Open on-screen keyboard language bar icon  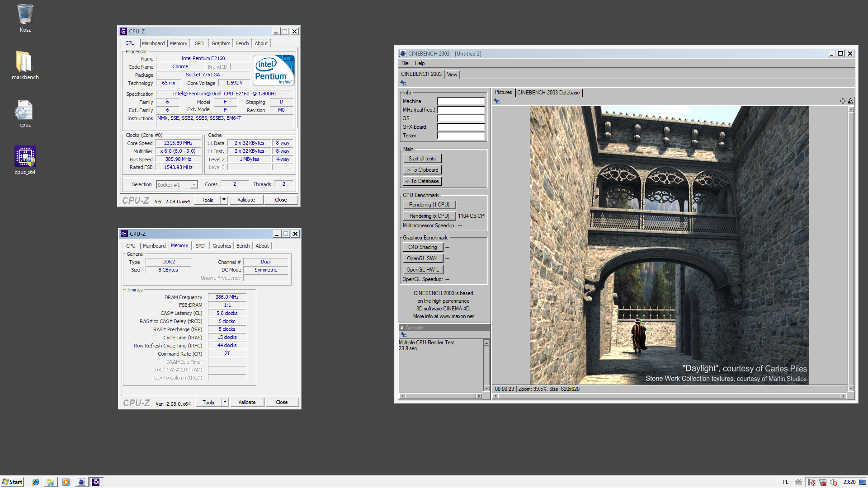point(798,482)
